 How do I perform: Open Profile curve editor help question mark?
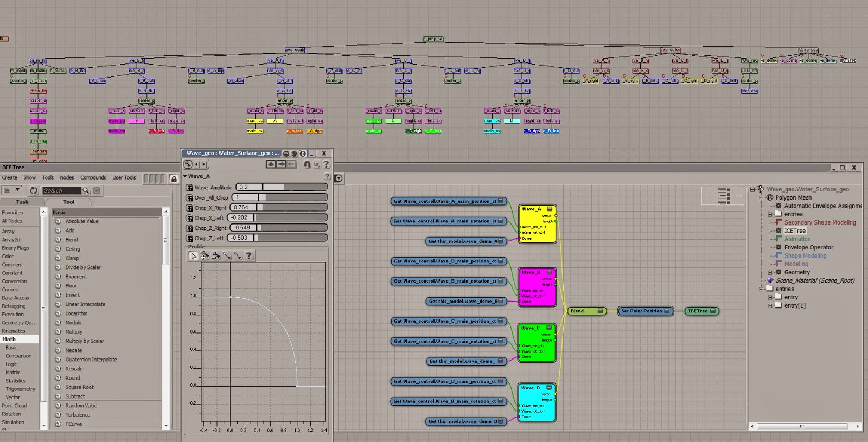pyautogui.click(x=248, y=256)
